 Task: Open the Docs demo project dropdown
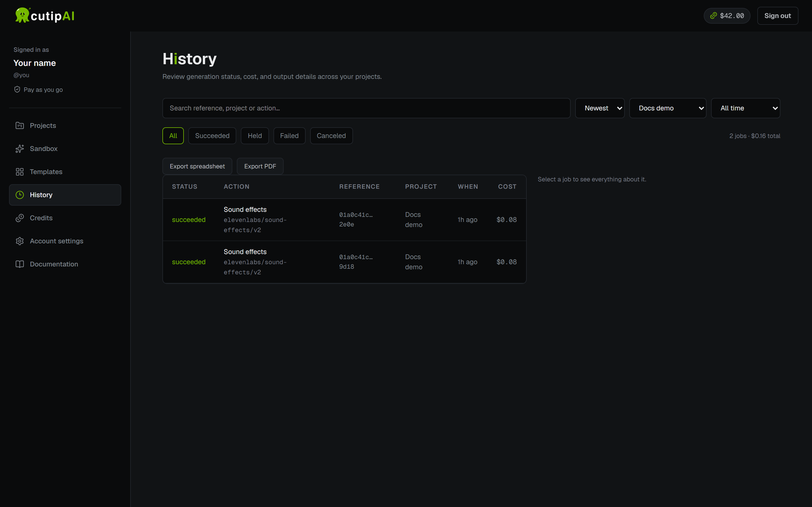point(668,108)
